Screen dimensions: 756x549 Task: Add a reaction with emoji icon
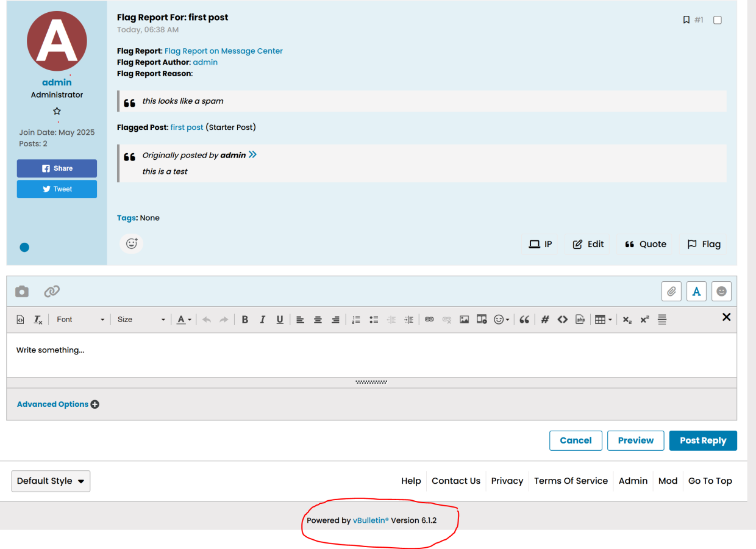point(132,243)
